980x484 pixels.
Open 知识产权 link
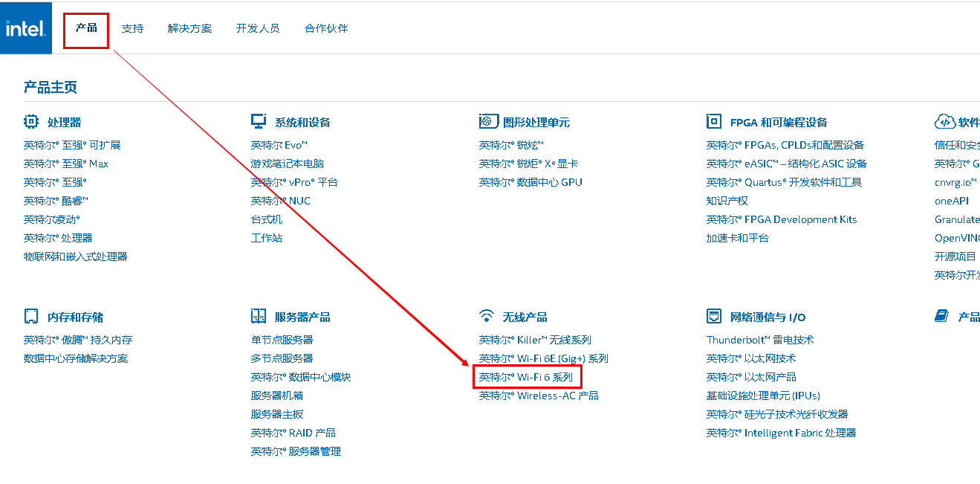(727, 201)
